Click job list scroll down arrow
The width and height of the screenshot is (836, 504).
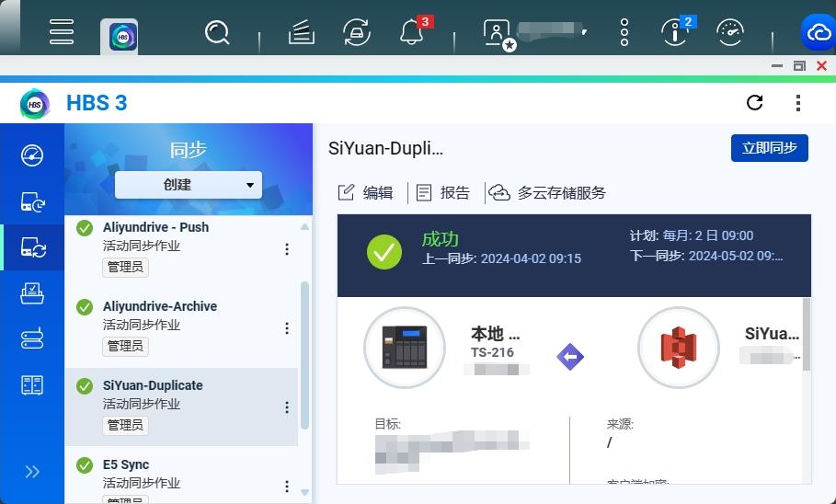pyautogui.click(x=304, y=492)
